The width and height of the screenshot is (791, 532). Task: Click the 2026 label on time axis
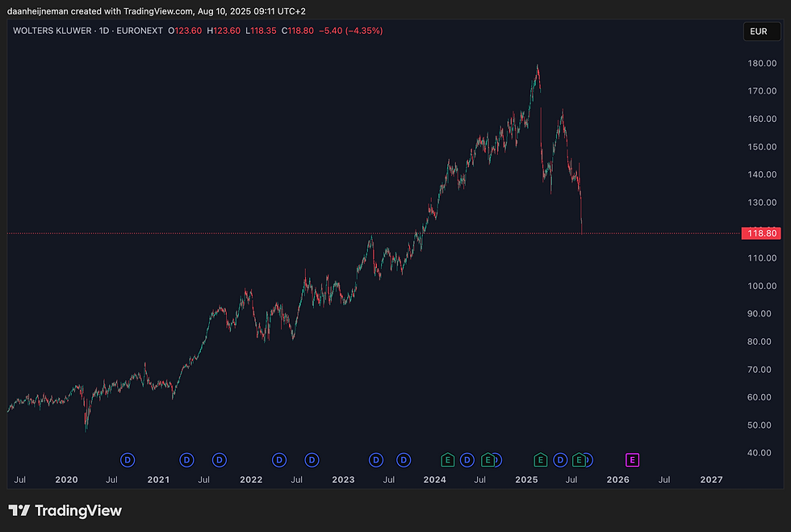pos(618,480)
